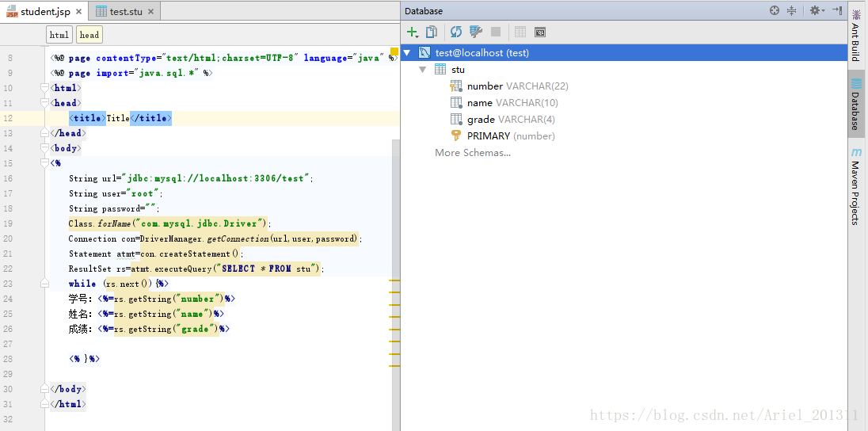The height and width of the screenshot is (431, 868).
Task: Open the Database panel gear settings menu
Action: [x=817, y=10]
